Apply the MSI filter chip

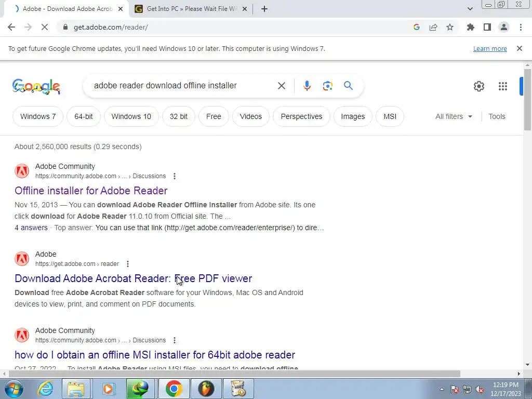[x=390, y=116]
